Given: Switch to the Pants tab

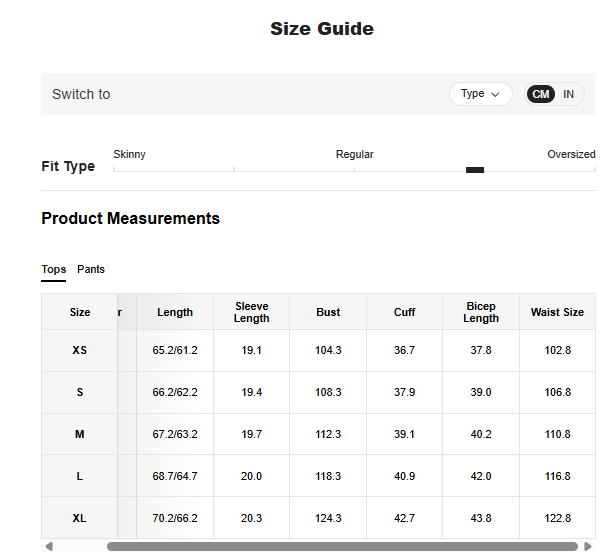Looking at the screenshot, I should [x=91, y=269].
